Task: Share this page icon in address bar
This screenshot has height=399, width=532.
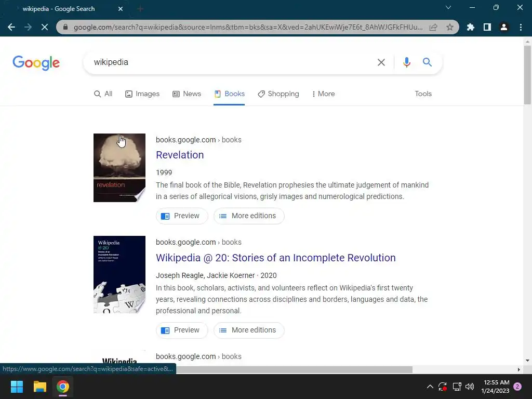Action: pos(433,27)
